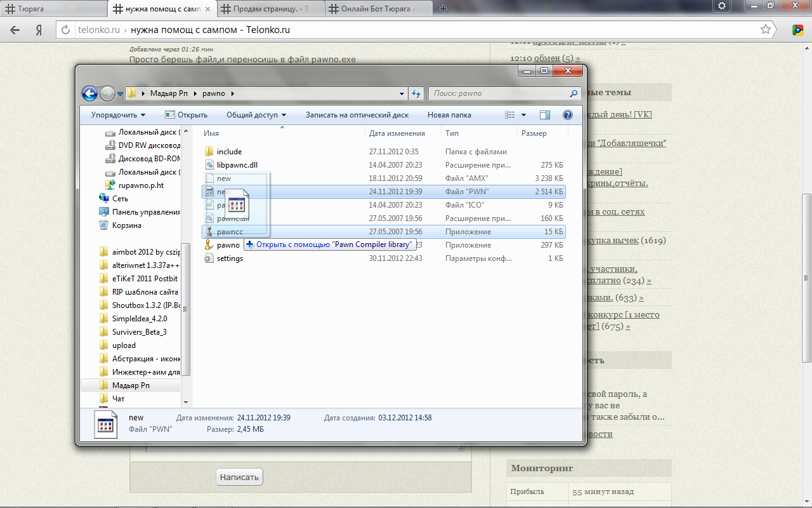The width and height of the screenshot is (812, 508).
Task: Go back in the browser
Action: [x=15, y=30]
